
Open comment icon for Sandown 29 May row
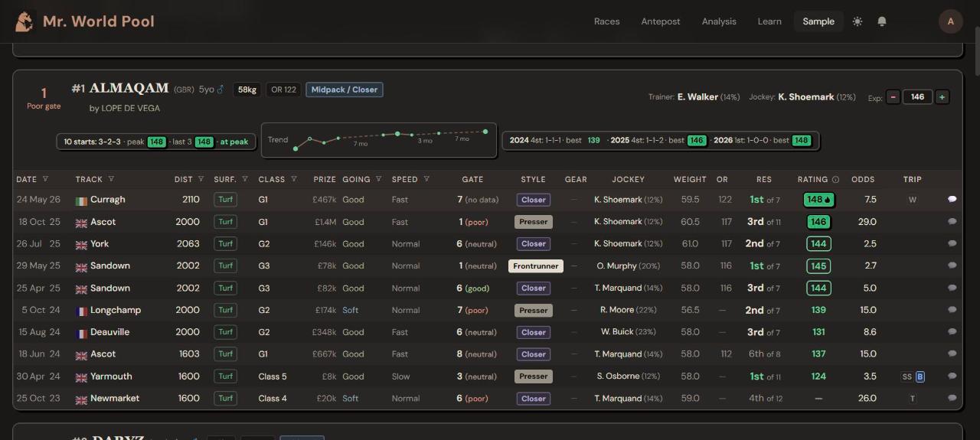(952, 266)
